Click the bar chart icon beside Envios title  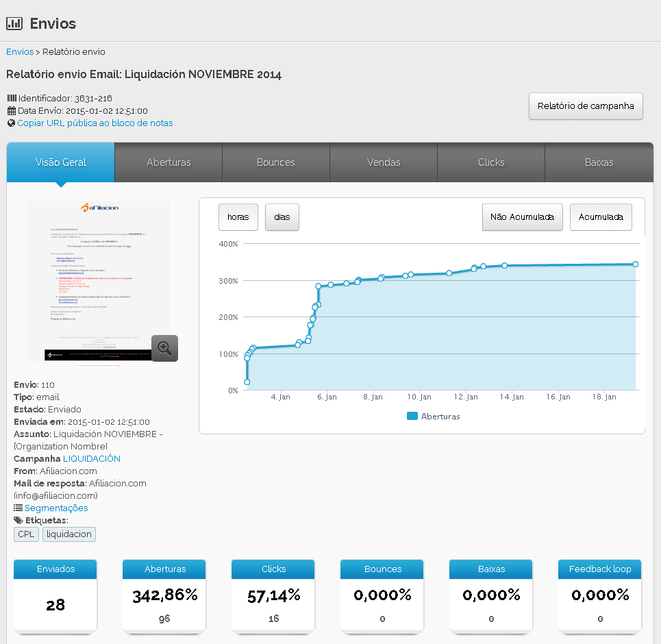point(14,23)
